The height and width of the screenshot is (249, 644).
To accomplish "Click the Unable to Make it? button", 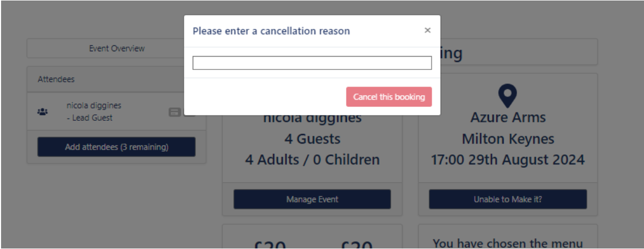I will [x=507, y=199].
